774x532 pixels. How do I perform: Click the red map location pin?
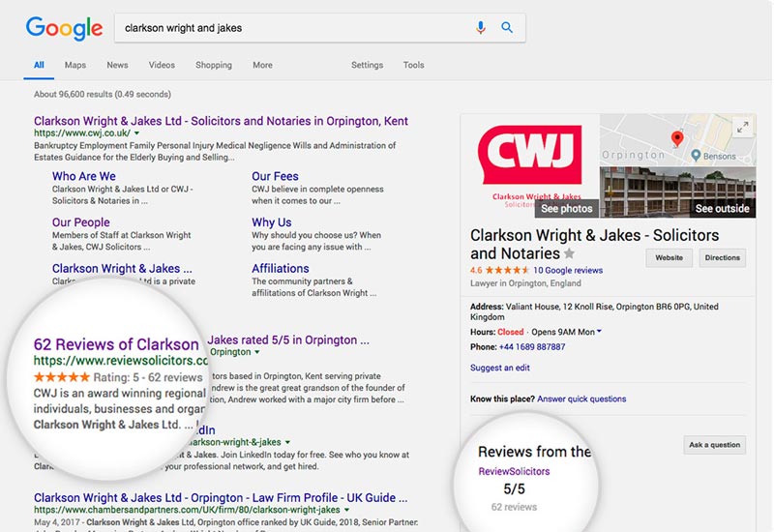point(677,139)
